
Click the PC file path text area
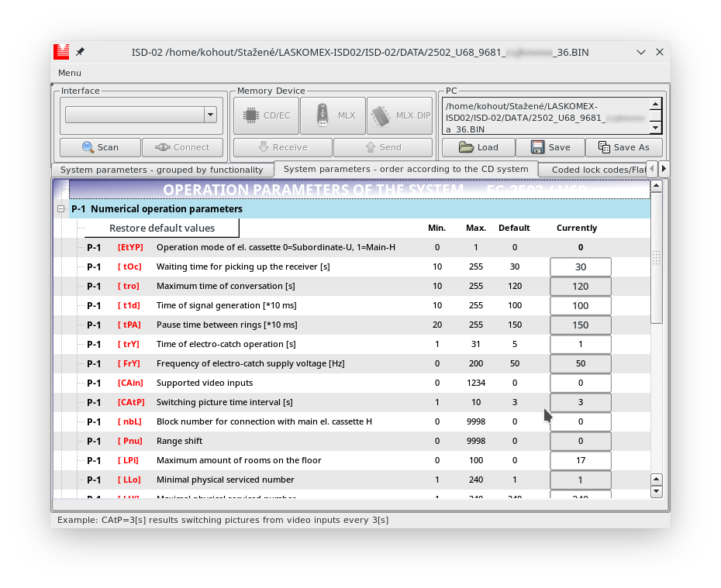point(547,116)
